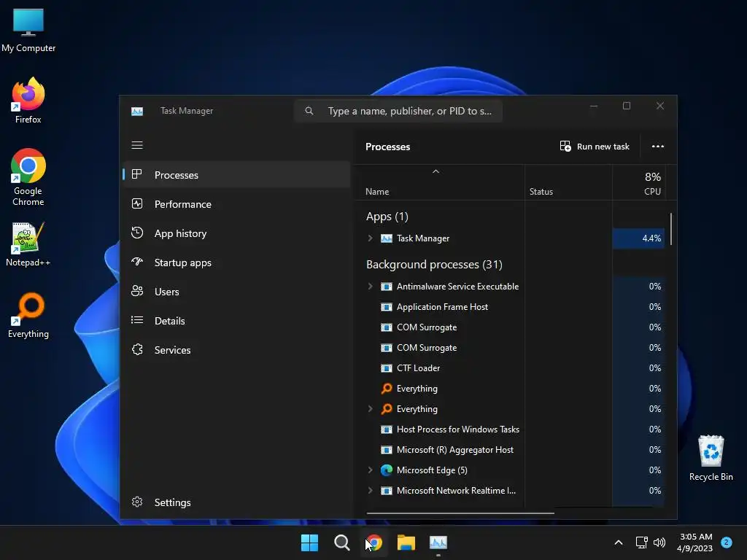Click the Task Manager title bar icon
The image size is (747, 560).
137,111
